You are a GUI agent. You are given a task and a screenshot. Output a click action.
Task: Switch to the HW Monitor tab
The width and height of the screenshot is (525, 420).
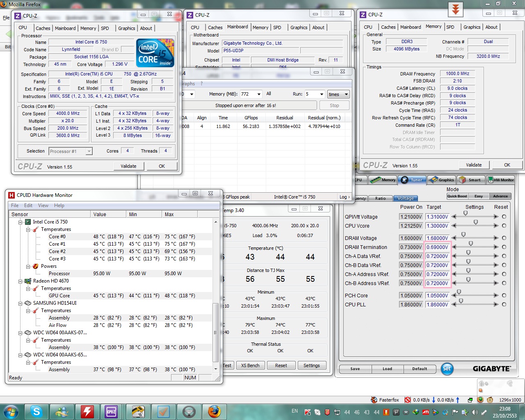[500, 180]
